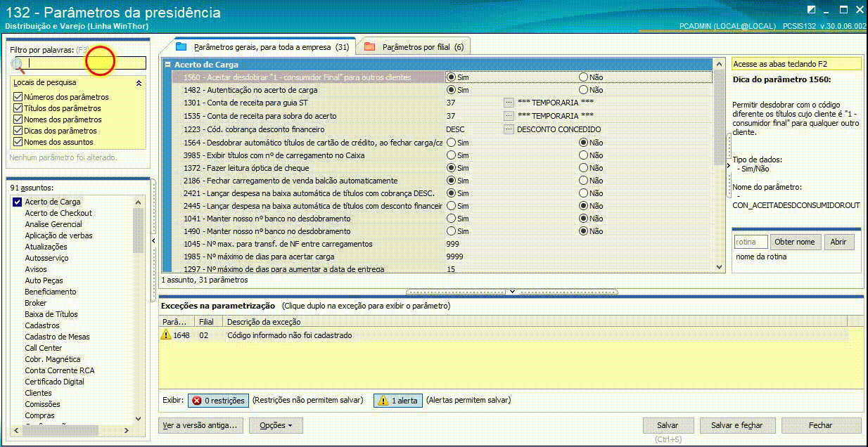The image size is (868, 447).
Task: Click the right arrow of subjects horizontal scrollbar
Action: 127,430
